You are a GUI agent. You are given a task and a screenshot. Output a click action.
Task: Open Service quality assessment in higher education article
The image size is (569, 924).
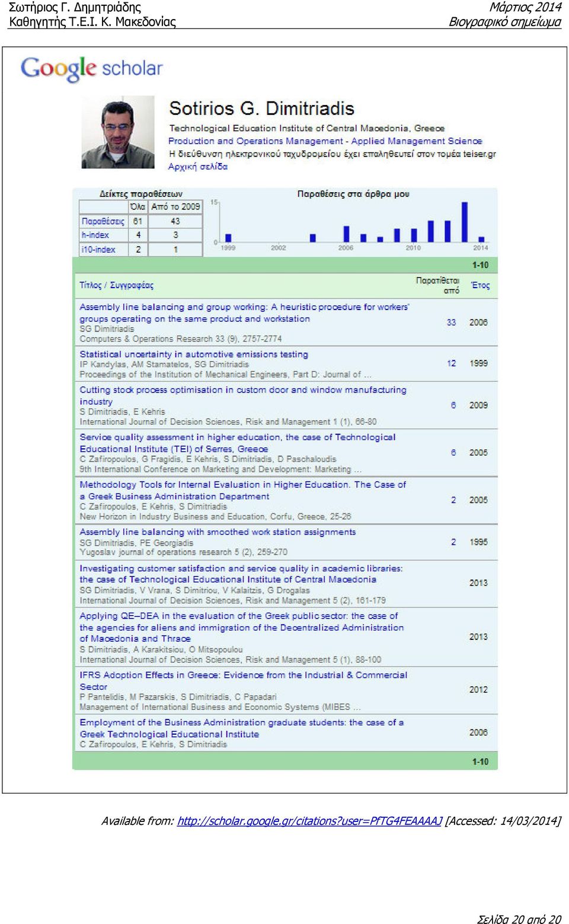(238, 443)
